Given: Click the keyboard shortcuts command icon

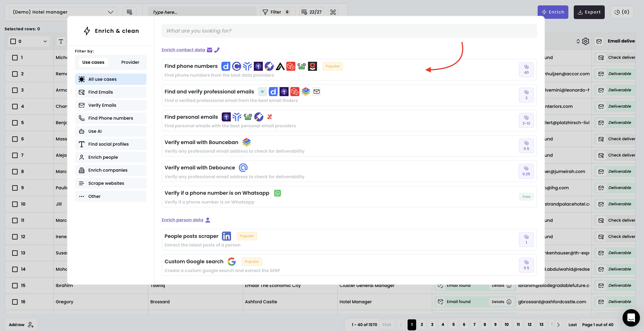Looking at the screenshot, I should pos(333,12).
